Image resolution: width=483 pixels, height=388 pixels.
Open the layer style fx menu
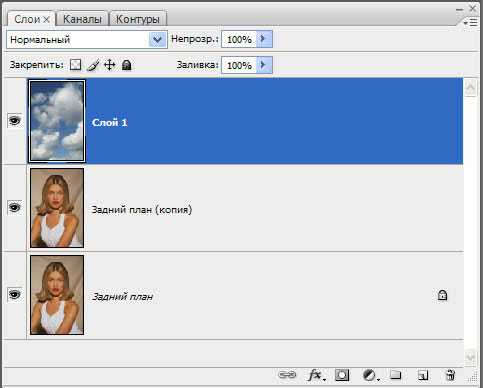[316, 375]
